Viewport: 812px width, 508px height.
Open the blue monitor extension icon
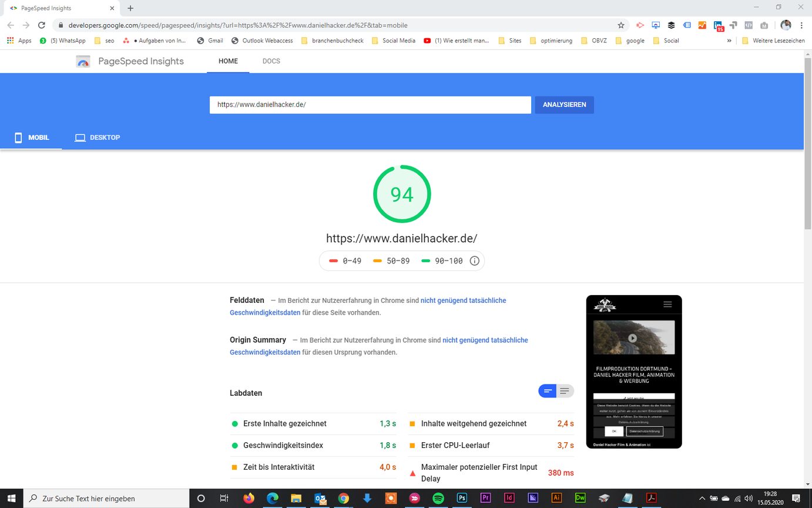pyautogui.click(x=656, y=25)
